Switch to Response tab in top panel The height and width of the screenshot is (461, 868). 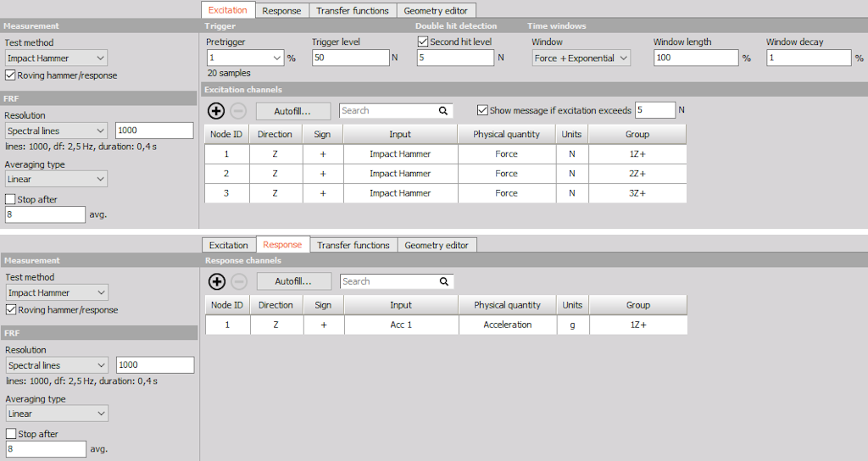[281, 10]
